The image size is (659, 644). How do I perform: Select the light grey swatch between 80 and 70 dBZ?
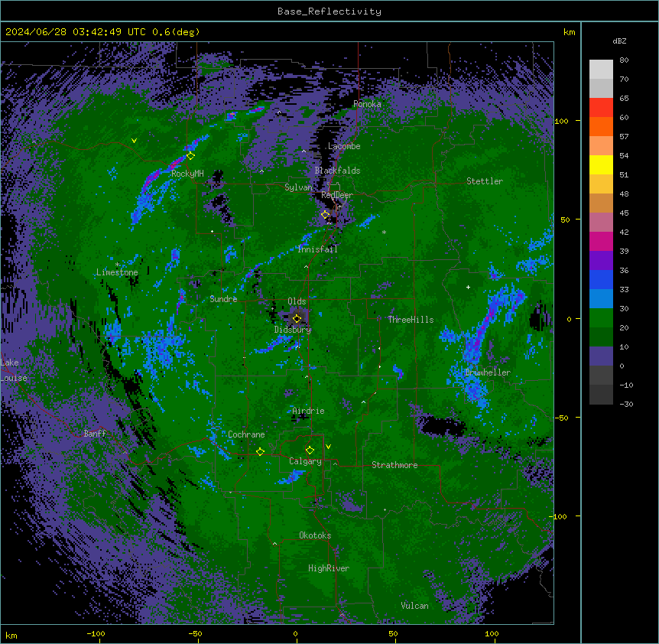[x=601, y=70]
